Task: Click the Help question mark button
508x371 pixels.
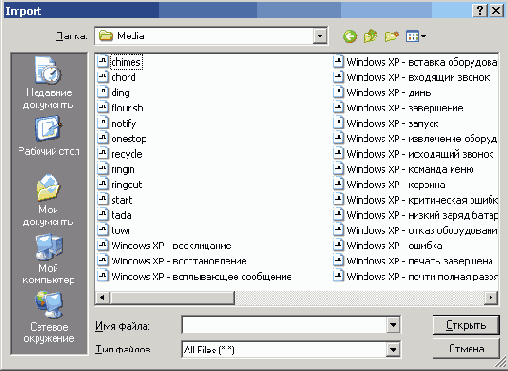Action: click(x=480, y=11)
